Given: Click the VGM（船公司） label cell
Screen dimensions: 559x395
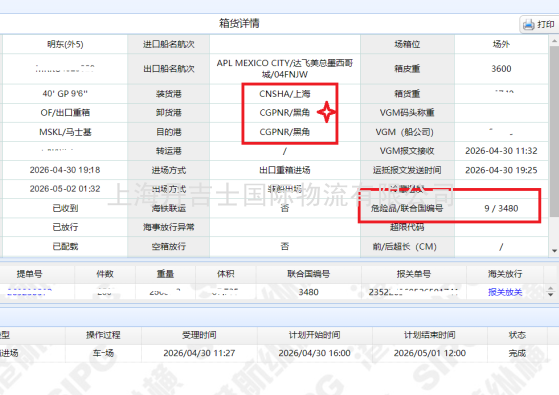Looking at the screenshot, I should [x=407, y=132].
